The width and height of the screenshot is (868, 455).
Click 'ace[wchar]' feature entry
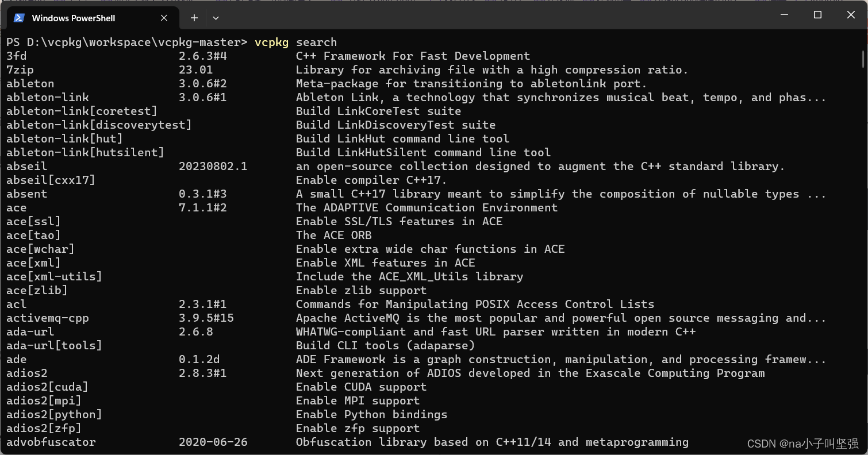coord(40,249)
